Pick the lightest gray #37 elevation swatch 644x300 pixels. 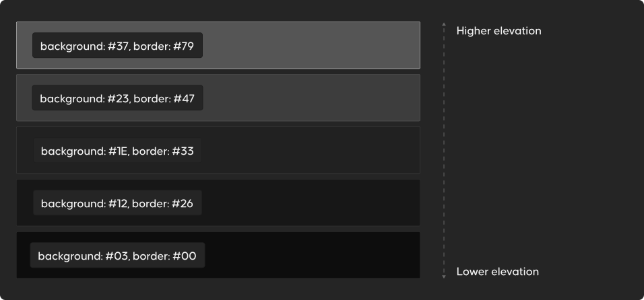pyautogui.click(x=218, y=45)
